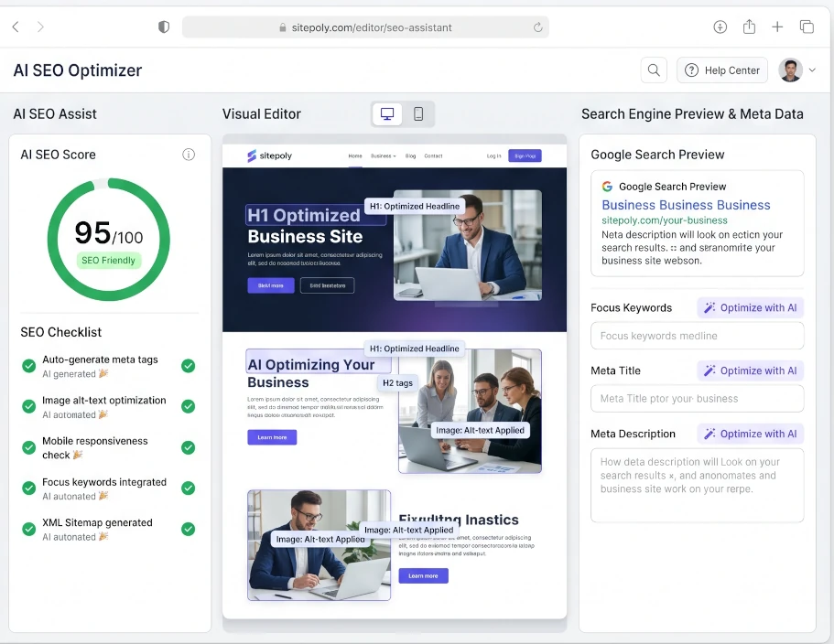Click Log In link in preview
This screenshot has height=644, width=834.
pyautogui.click(x=493, y=156)
